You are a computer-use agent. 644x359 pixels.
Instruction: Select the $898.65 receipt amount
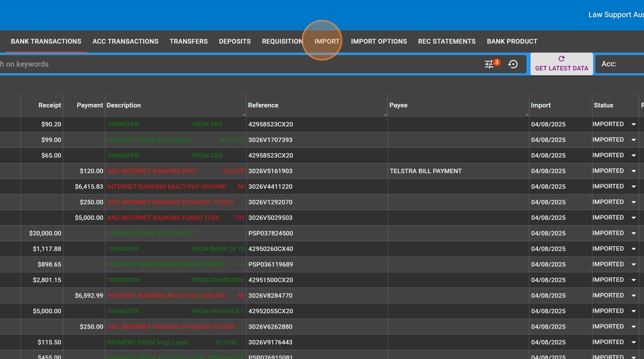[49, 265]
